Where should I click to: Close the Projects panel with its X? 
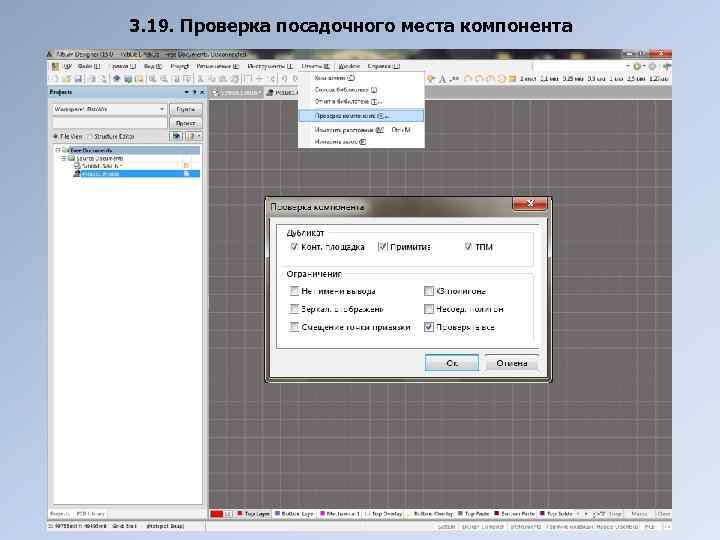click(202, 92)
